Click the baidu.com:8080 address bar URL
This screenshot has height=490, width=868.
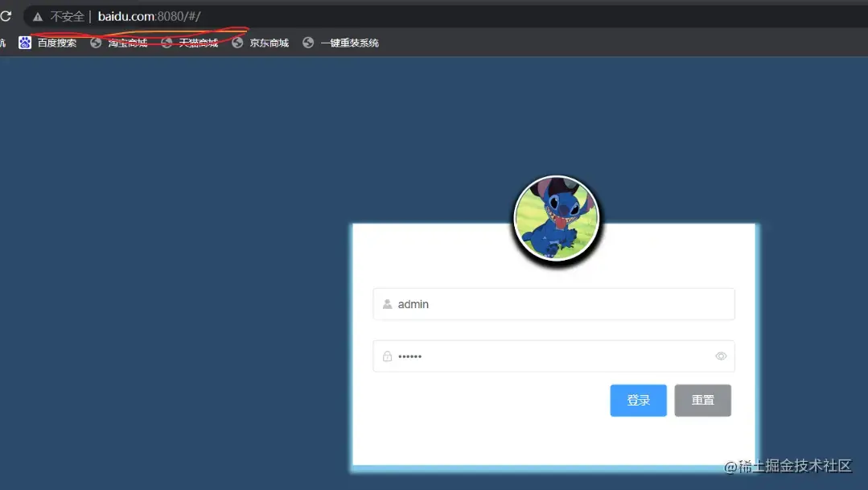[x=150, y=17]
